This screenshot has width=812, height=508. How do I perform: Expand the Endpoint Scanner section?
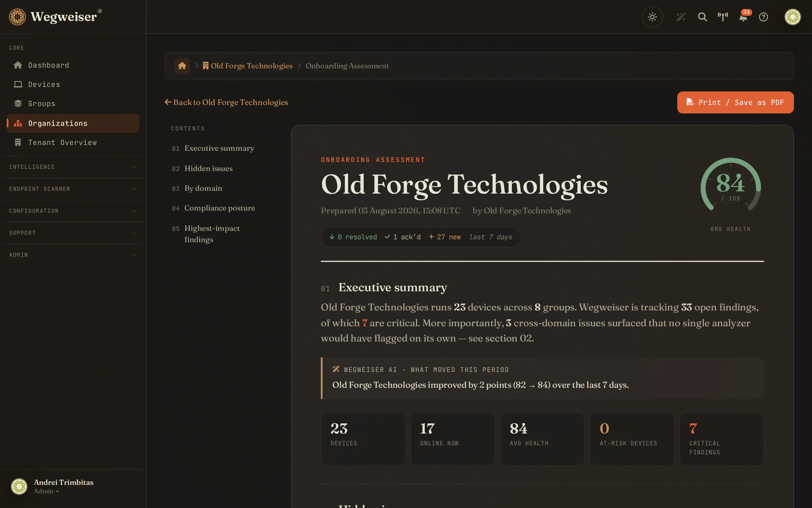tap(73, 189)
